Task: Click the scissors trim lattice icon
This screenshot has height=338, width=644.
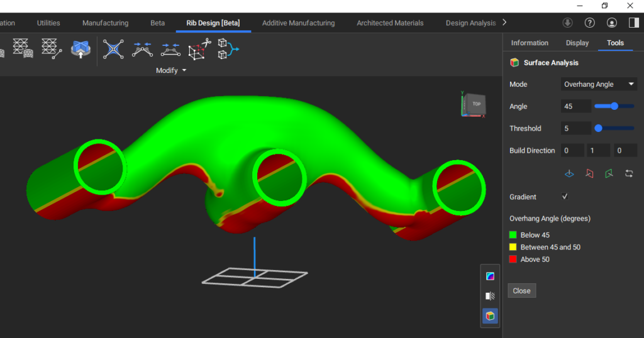Action: click(198, 49)
